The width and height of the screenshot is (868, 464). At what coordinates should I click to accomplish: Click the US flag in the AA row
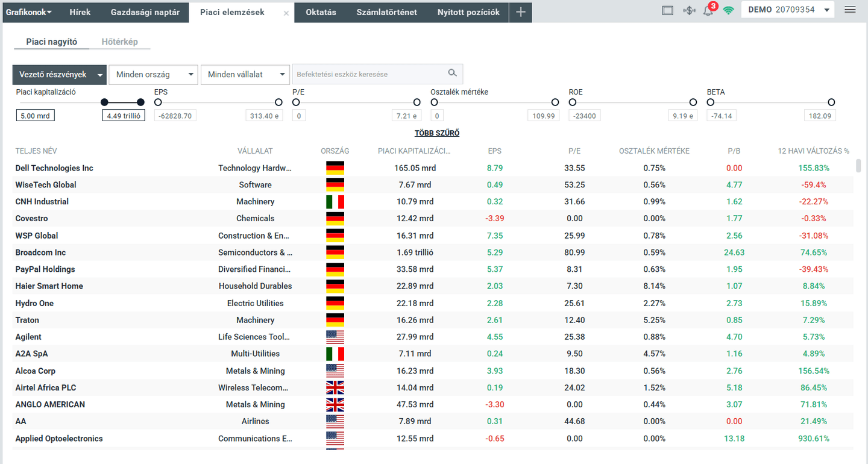click(x=335, y=421)
